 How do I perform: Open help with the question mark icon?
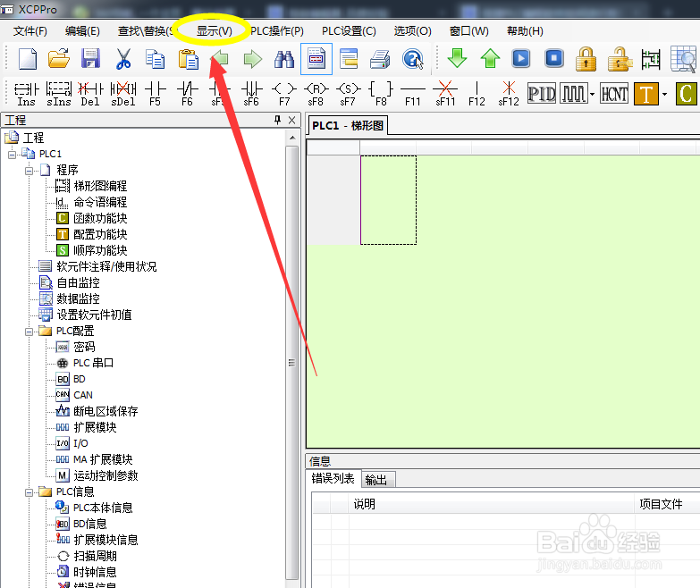coord(412,59)
